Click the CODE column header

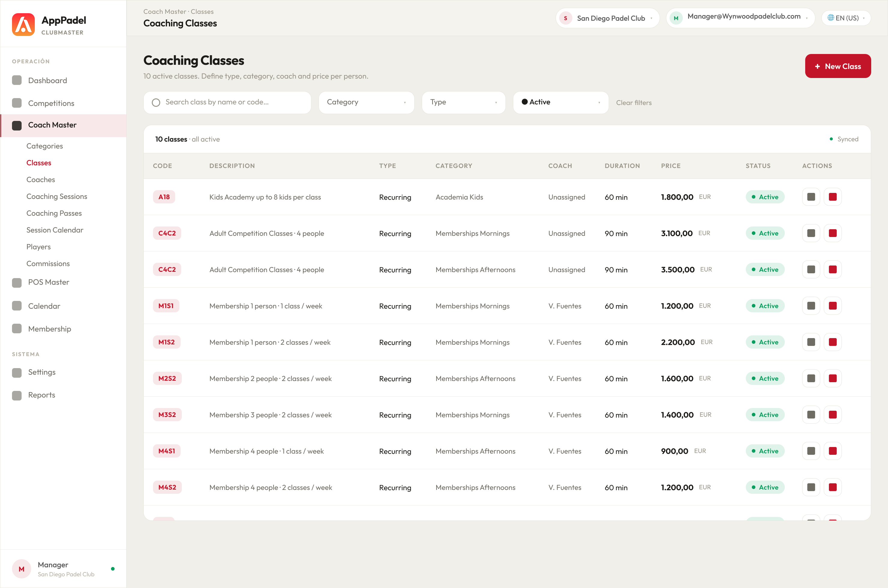coord(162,166)
